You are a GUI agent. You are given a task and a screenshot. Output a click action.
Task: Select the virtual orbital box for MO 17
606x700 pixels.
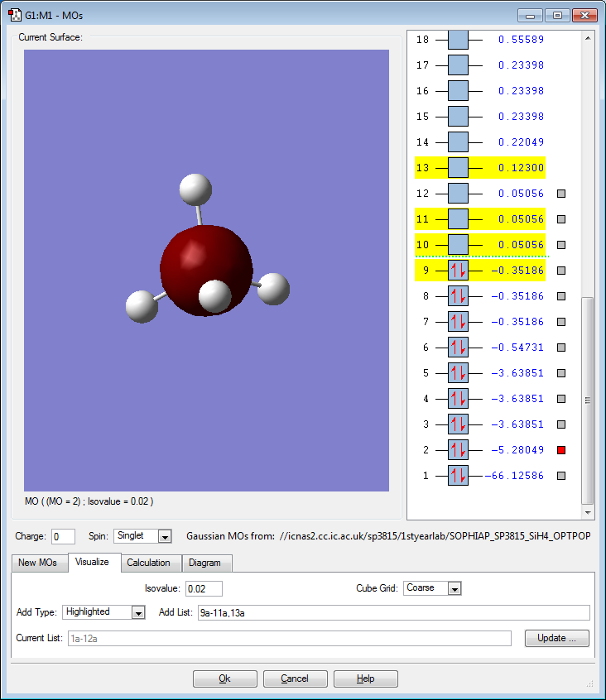pos(458,65)
